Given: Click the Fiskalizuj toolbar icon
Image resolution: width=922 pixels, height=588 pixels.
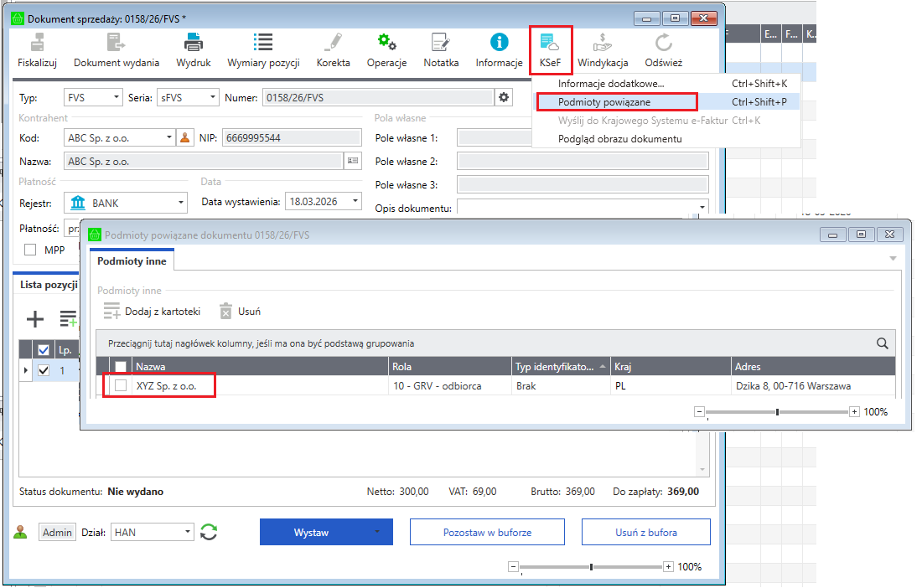Looking at the screenshot, I should pos(37,43).
